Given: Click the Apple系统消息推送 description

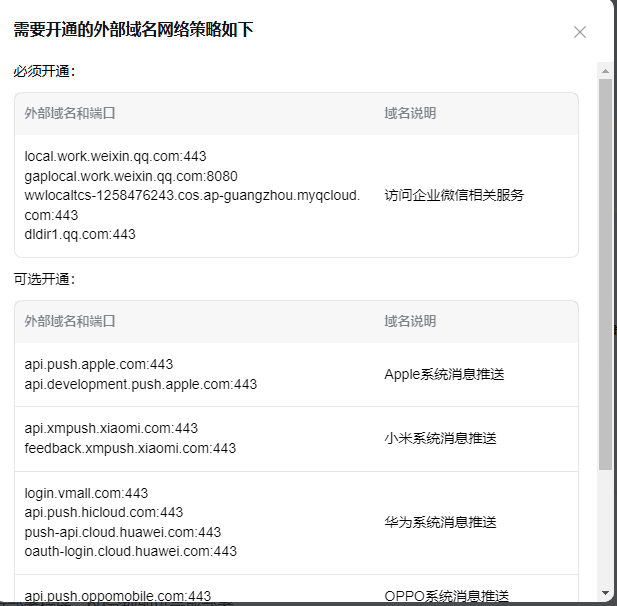Looking at the screenshot, I should (x=444, y=375).
